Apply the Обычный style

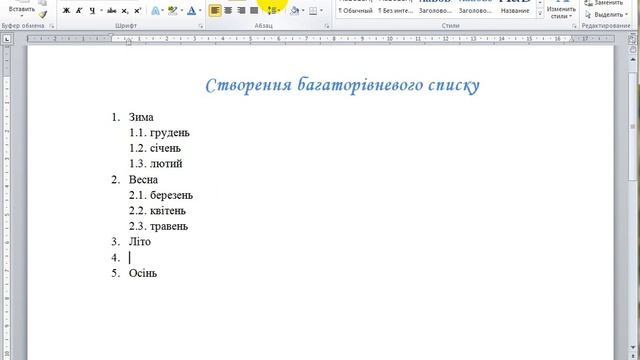point(356,8)
